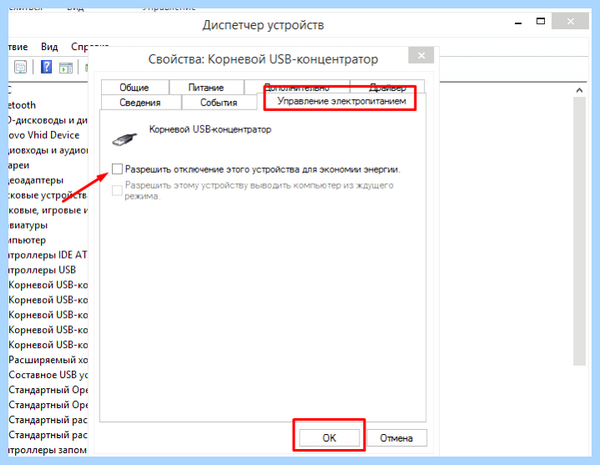Select the Расширяемый хо entry in tree
Screen dimensions: 600x465
(x=48, y=360)
